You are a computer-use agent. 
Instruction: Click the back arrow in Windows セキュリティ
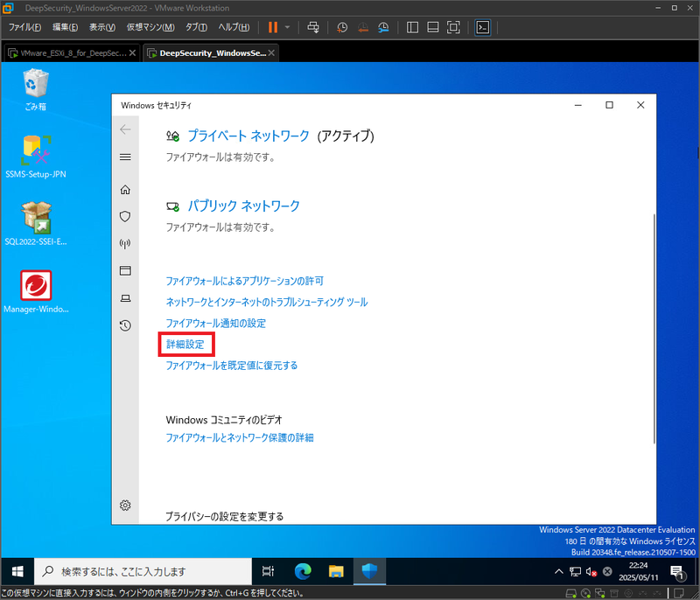point(125,129)
